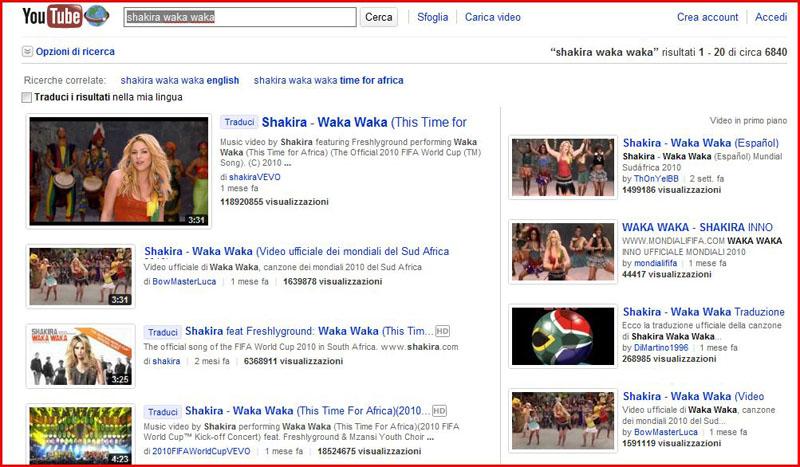Select related search shakira waka waka time for africa
800x467 pixels.
pos(329,80)
